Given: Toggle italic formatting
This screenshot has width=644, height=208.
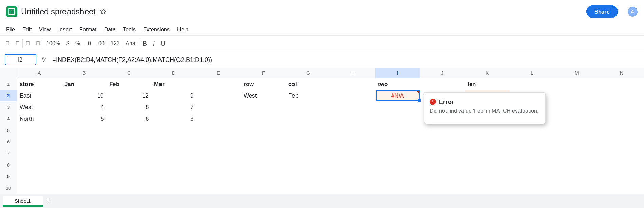Looking at the screenshot, I should pos(154,43).
